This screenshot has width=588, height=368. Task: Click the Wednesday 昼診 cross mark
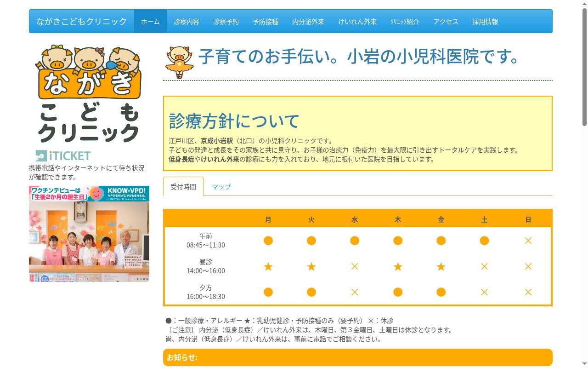point(355,266)
